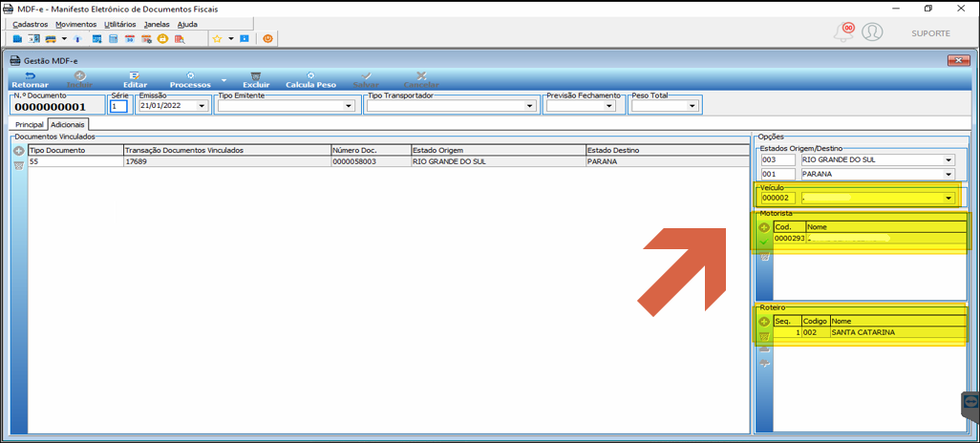
Task: Click the Salvar toolbar button
Action: click(x=366, y=79)
